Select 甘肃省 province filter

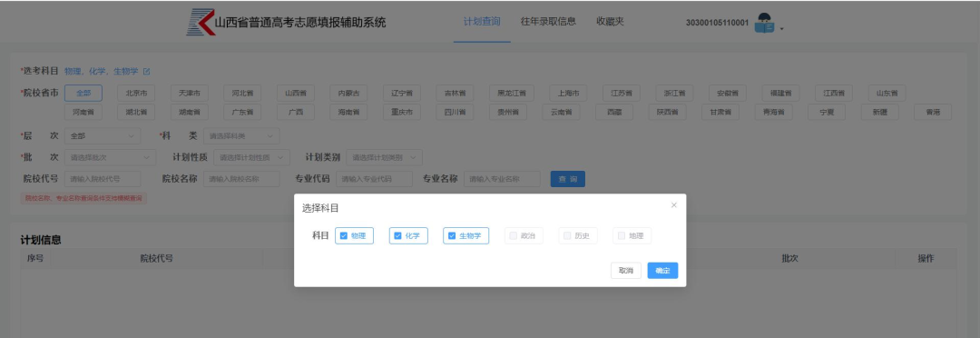click(720, 112)
